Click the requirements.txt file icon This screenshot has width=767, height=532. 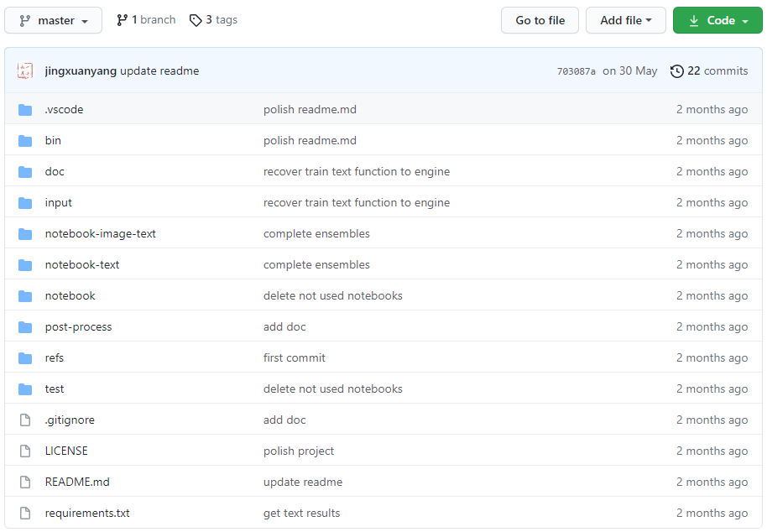[x=25, y=513]
